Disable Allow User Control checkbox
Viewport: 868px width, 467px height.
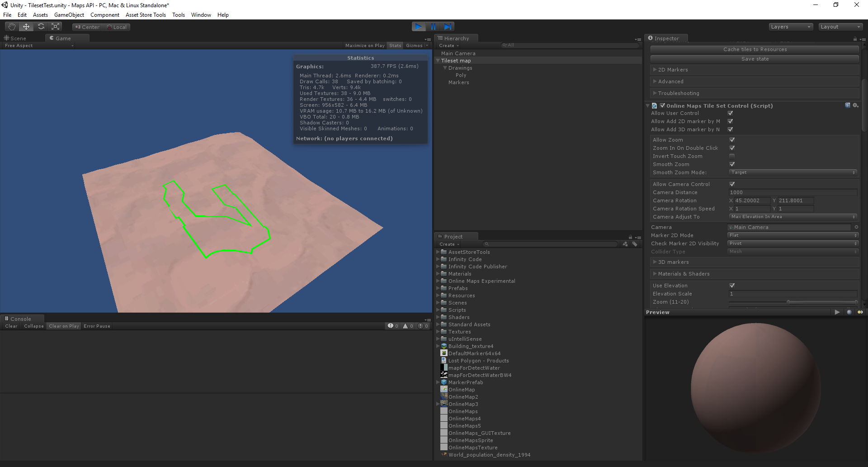tap(730, 113)
